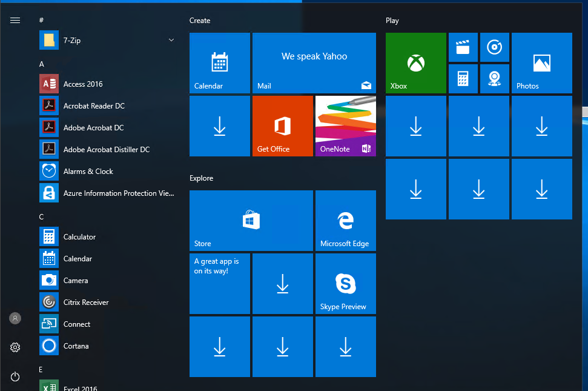Click the Get Office tile
The width and height of the screenshot is (588, 391).
[282, 126]
